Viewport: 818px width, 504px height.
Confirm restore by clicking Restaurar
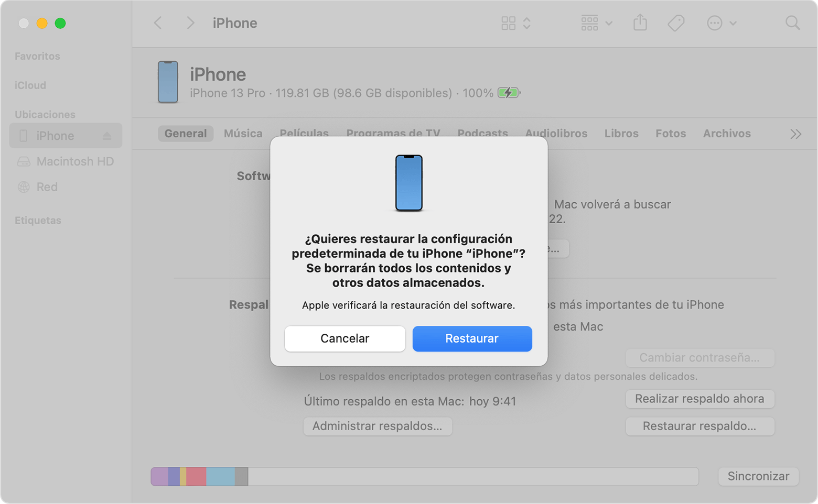point(471,338)
